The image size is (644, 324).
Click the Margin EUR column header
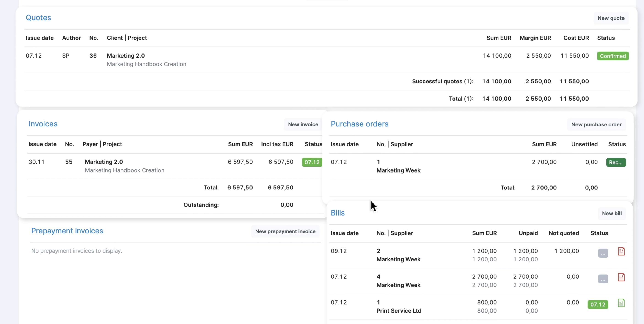pyautogui.click(x=535, y=38)
